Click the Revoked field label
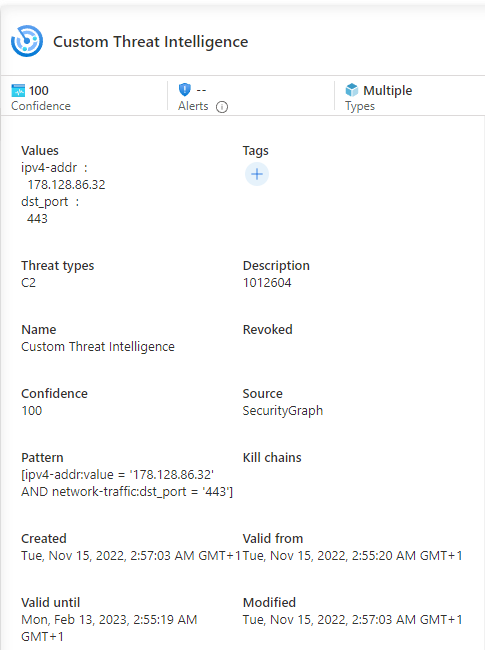Viewport: 485px width, 650px height. 268,330
